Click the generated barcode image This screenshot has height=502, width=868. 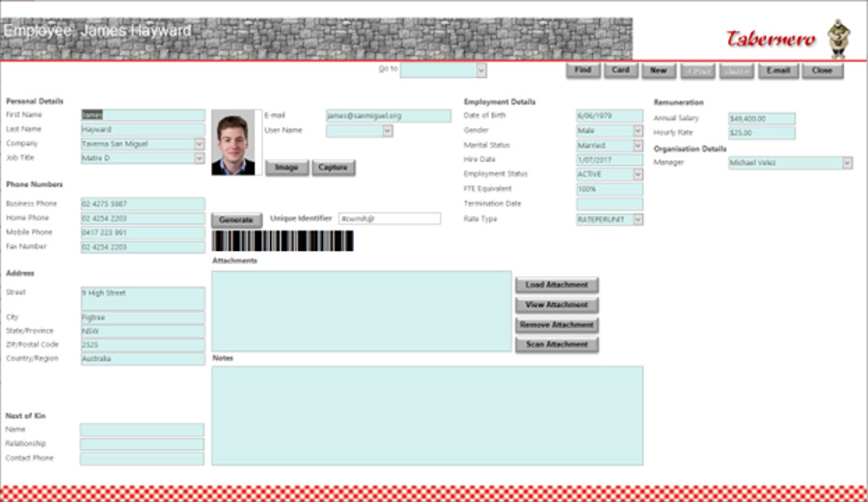(283, 241)
